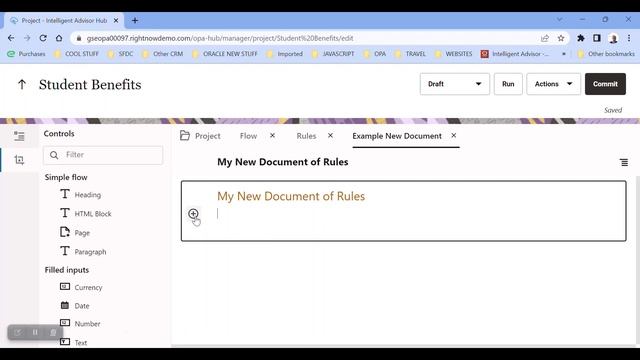Select the Text filled input
This screenshot has width=640, height=360.
pyautogui.click(x=74, y=342)
